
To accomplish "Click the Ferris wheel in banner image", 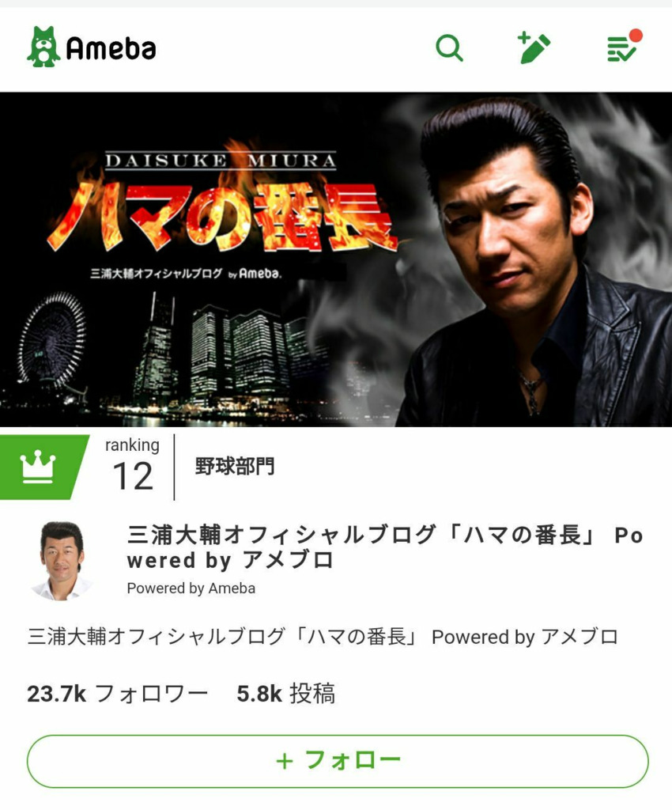I will (x=51, y=340).
